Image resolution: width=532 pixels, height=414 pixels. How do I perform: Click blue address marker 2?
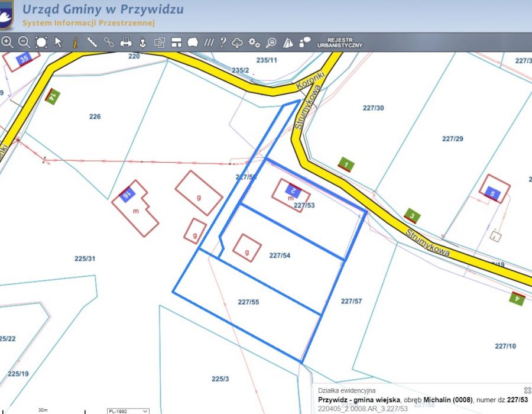[x=293, y=190]
